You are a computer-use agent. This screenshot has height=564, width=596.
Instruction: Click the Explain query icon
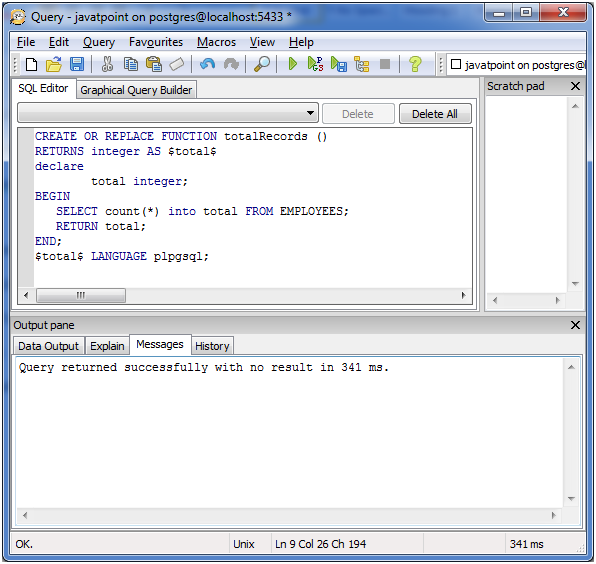[x=361, y=65]
